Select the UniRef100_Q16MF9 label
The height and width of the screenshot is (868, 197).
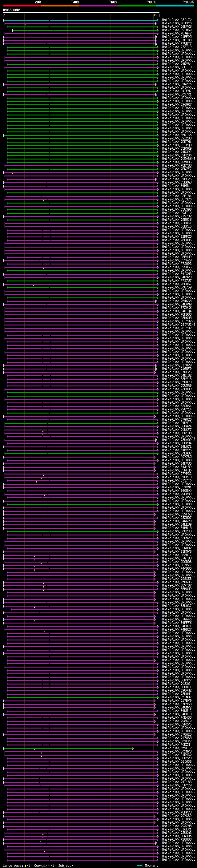click(x=177, y=369)
